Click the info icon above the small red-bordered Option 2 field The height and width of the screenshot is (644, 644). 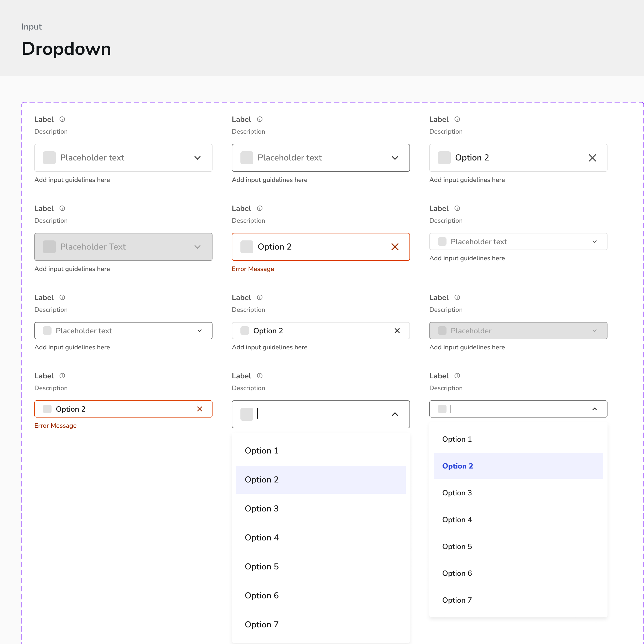(62, 376)
